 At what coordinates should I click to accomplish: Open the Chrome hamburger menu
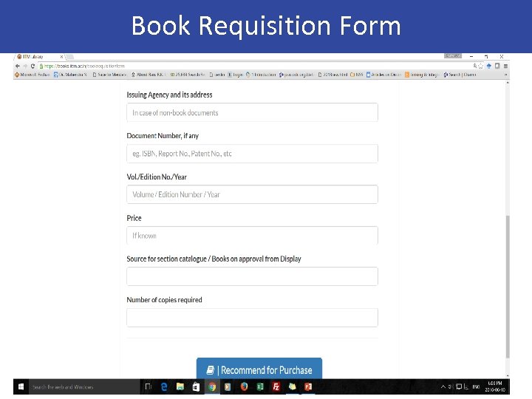tap(505, 66)
